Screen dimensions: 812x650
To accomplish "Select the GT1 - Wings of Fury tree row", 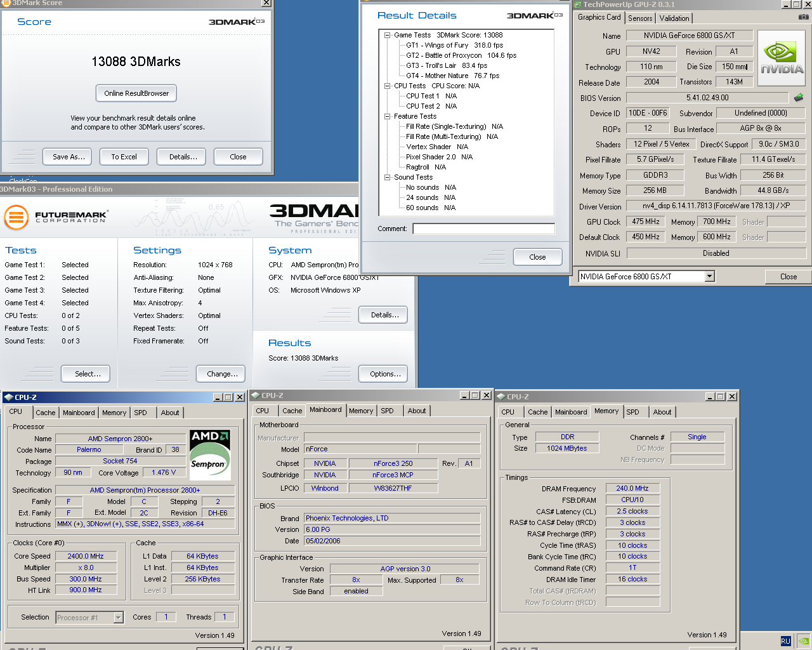I will (454, 45).
